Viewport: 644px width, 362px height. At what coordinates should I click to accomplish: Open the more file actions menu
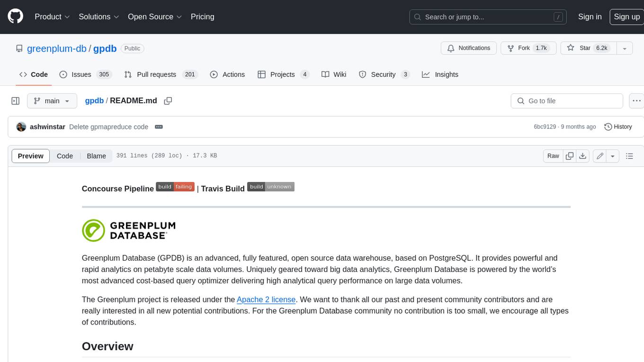click(636, 101)
